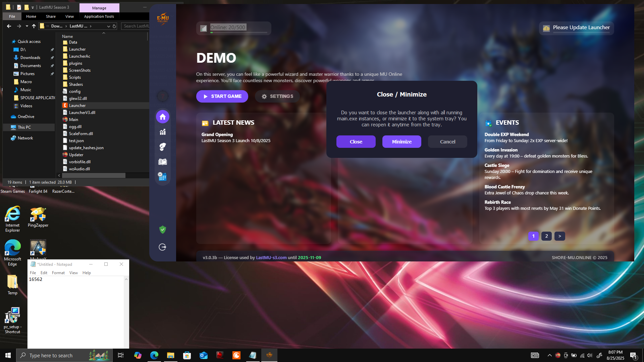
Task: Open the event calendar icon in sidebar
Action: [x=163, y=176]
